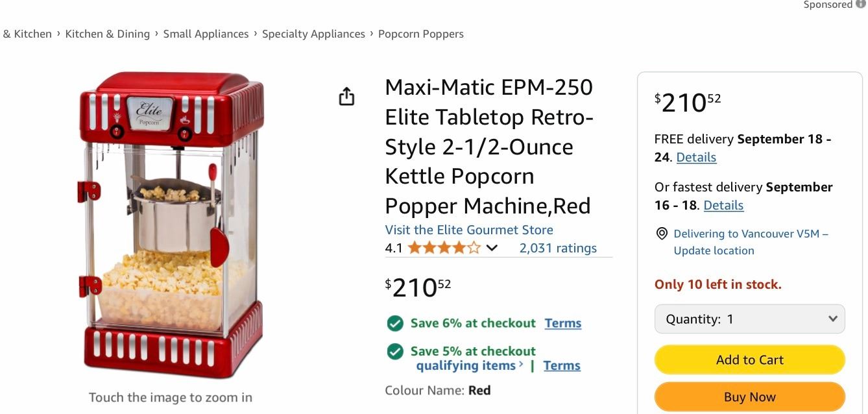Zoom into the popcorn machine product image

tap(171, 224)
